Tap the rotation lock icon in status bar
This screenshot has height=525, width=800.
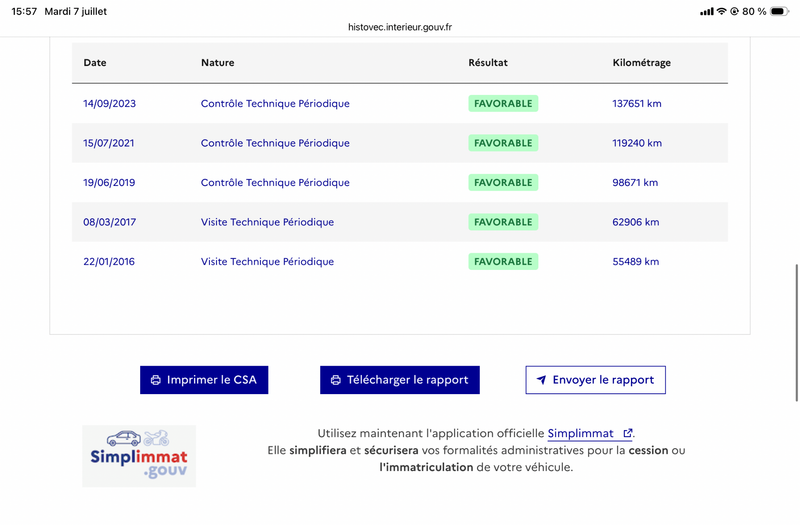[x=735, y=11]
